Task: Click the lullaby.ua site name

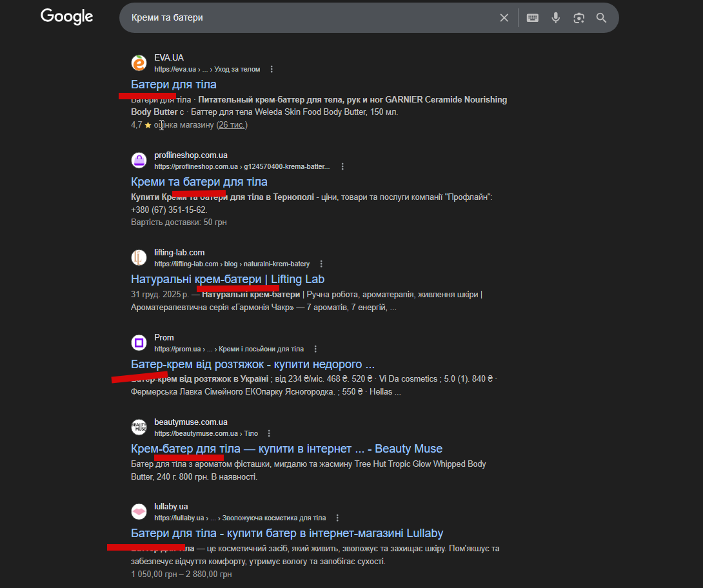Action: (x=171, y=506)
